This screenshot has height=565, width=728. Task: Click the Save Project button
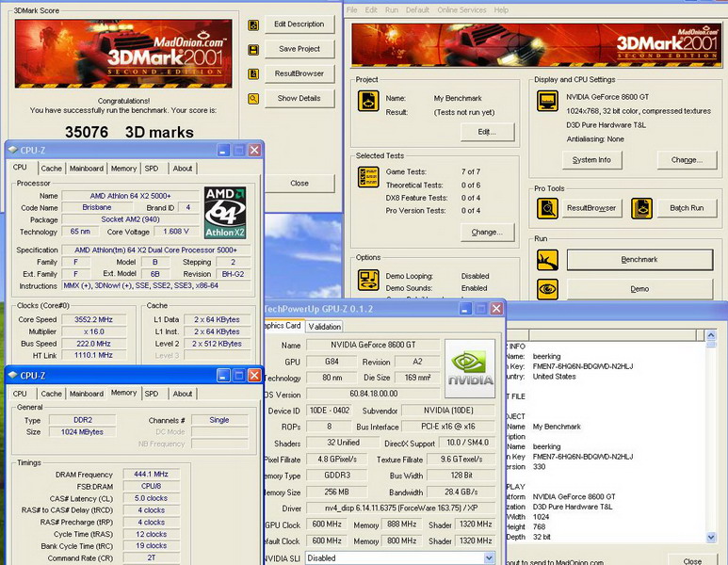[x=299, y=49]
